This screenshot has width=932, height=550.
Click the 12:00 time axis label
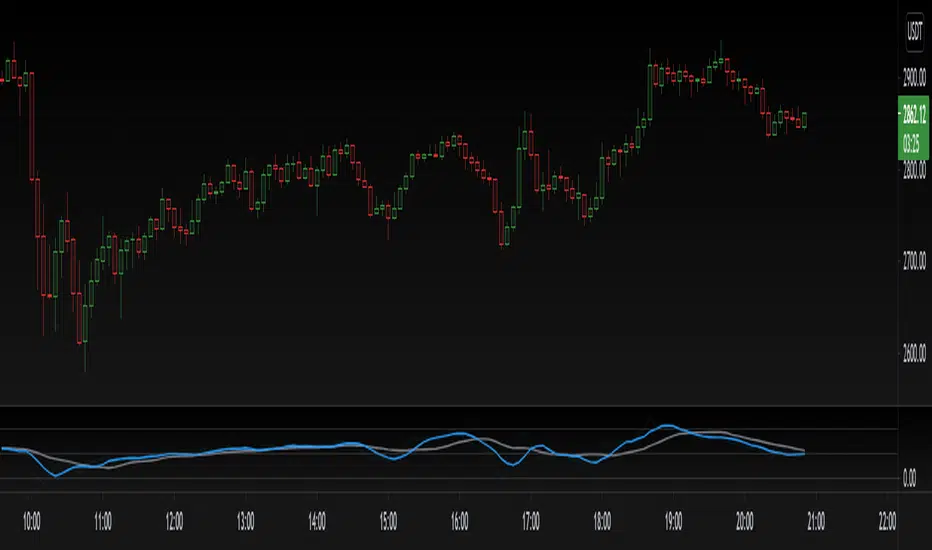[x=174, y=521]
